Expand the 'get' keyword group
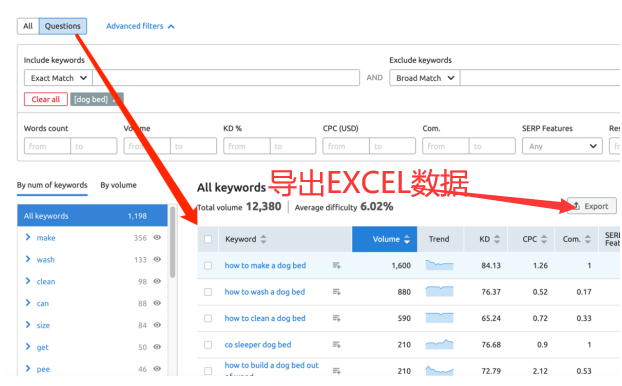This screenshot has width=622, height=386. click(x=28, y=346)
